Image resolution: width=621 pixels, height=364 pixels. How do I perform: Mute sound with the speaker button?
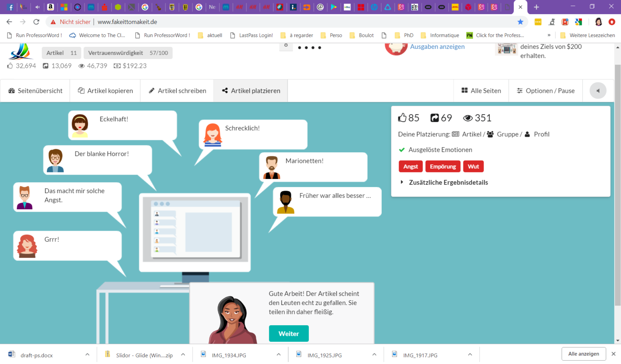click(x=598, y=91)
